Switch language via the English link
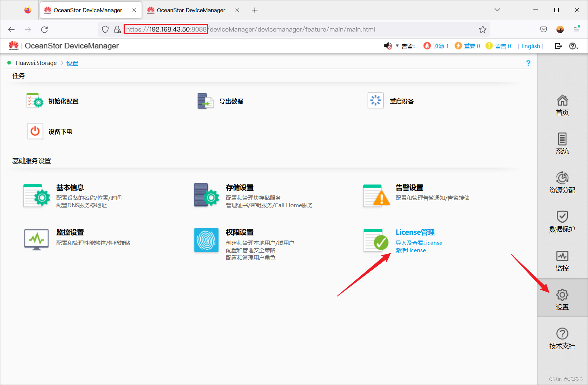This screenshot has width=588, height=385. pyautogui.click(x=531, y=46)
